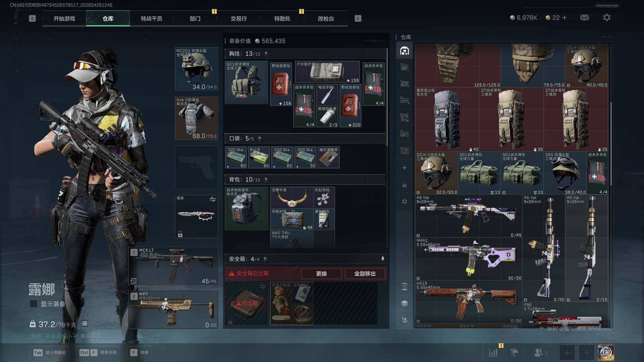
Task: Select the 后妃耳环 item in backpack
Action: tap(324, 197)
